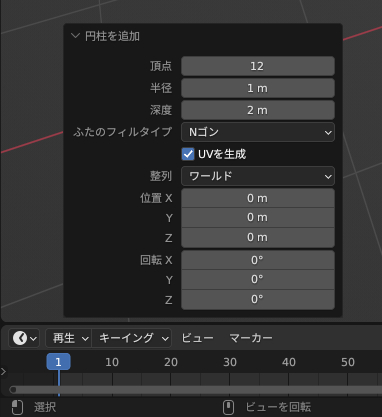The width and height of the screenshot is (382, 417).
Task: Open the 整列 ワールド dropdown
Action: (258, 176)
